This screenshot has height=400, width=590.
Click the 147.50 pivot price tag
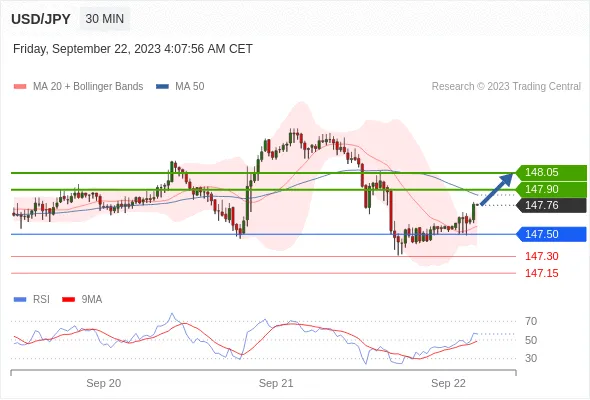551,234
